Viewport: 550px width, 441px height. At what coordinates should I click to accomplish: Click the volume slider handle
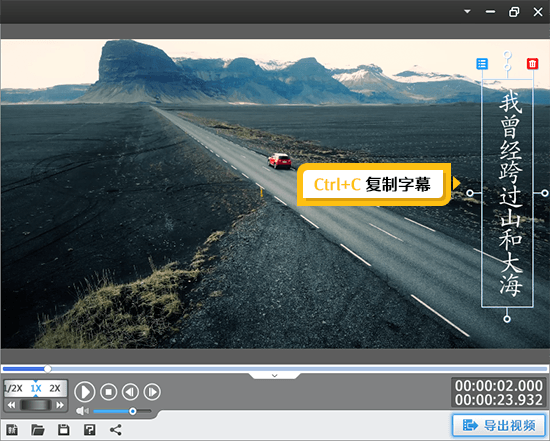(x=133, y=411)
